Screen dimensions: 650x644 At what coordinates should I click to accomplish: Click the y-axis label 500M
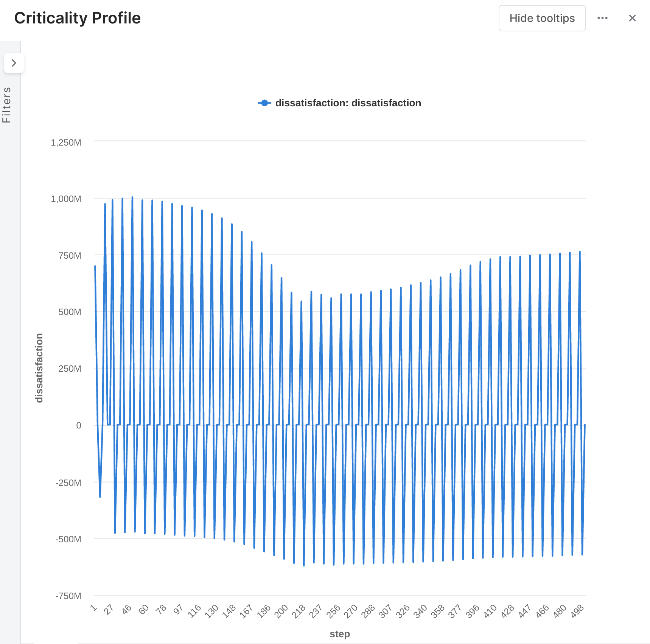70,312
